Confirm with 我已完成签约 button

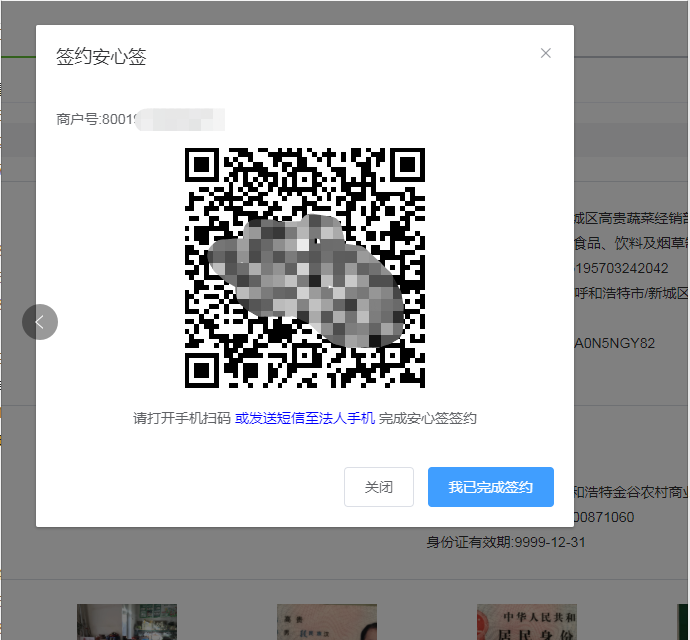click(491, 487)
